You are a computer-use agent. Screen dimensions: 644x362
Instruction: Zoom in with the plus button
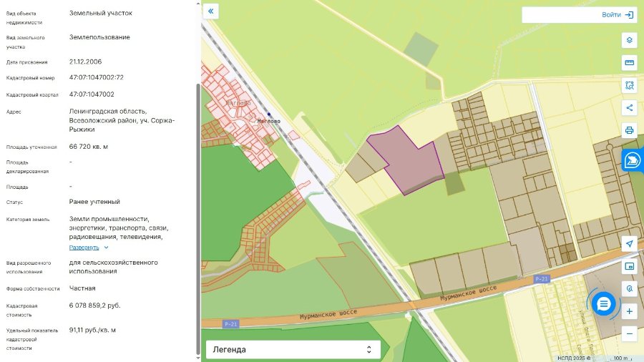point(629,311)
